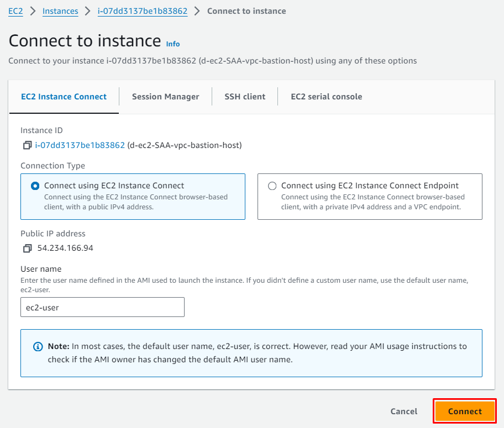Click the breadcrumb chevron after EC2
This screenshot has width=504, height=428.
(x=33, y=11)
